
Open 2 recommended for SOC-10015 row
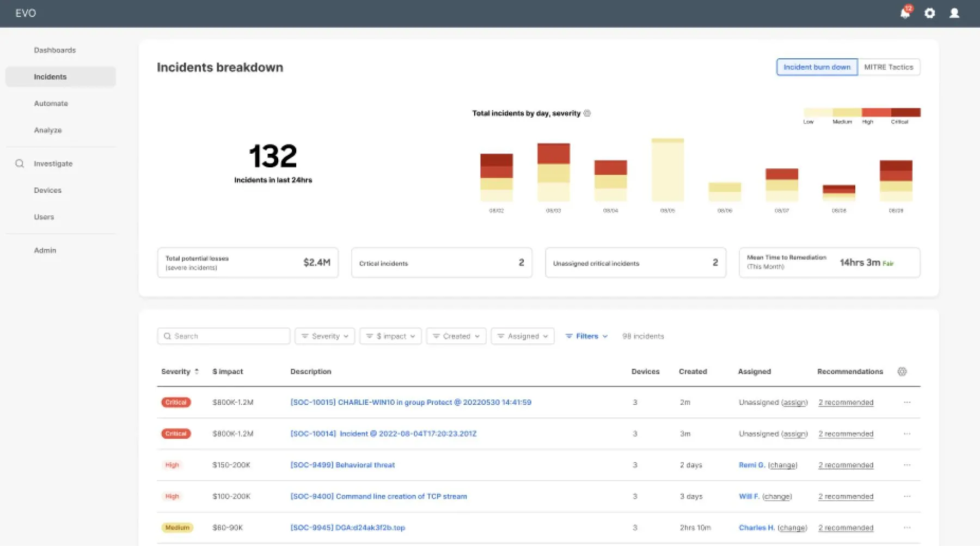[846, 402]
